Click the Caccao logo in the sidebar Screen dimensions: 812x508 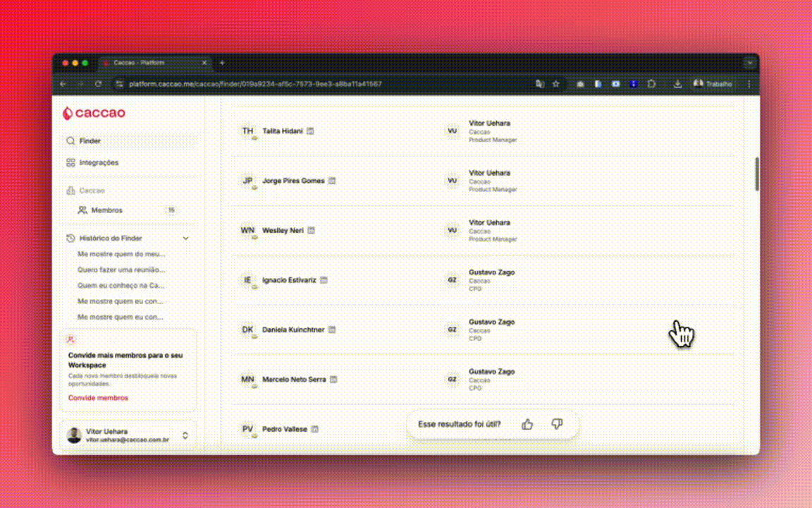point(94,113)
